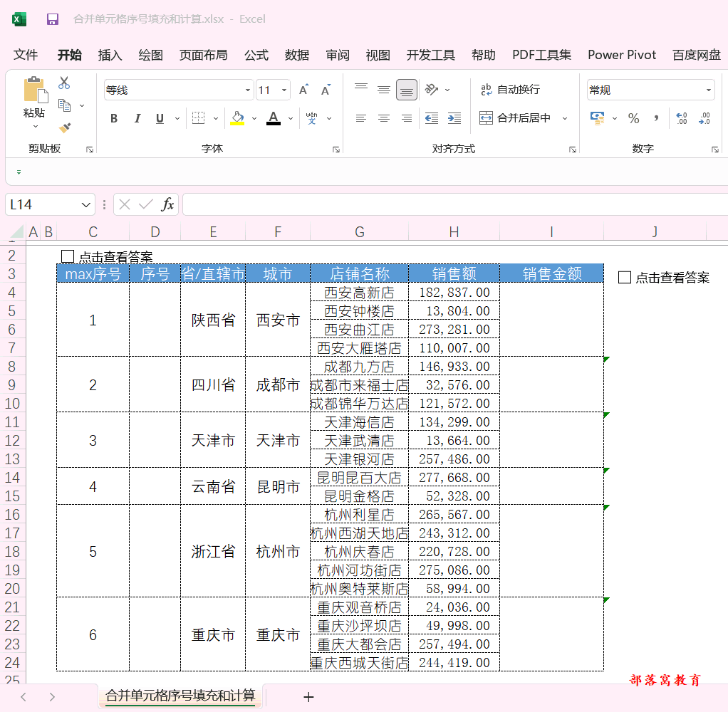
Task: Open the fill color palette arrow
Action: coord(254,118)
